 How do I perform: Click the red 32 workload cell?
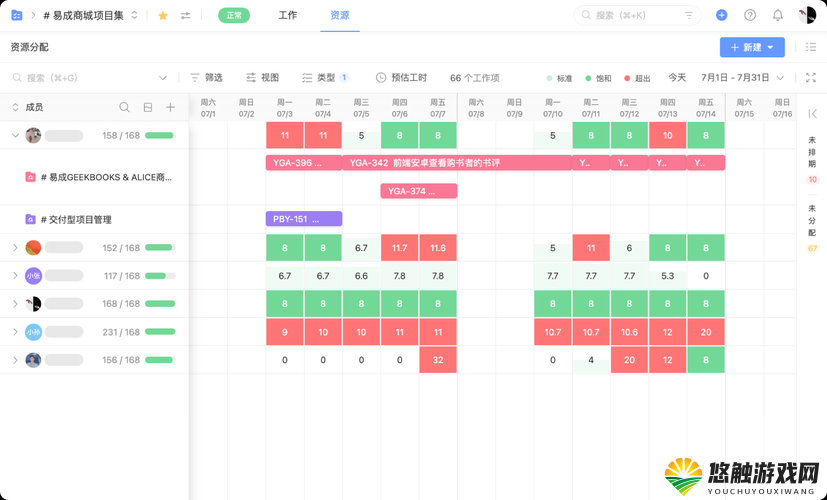[x=438, y=360]
